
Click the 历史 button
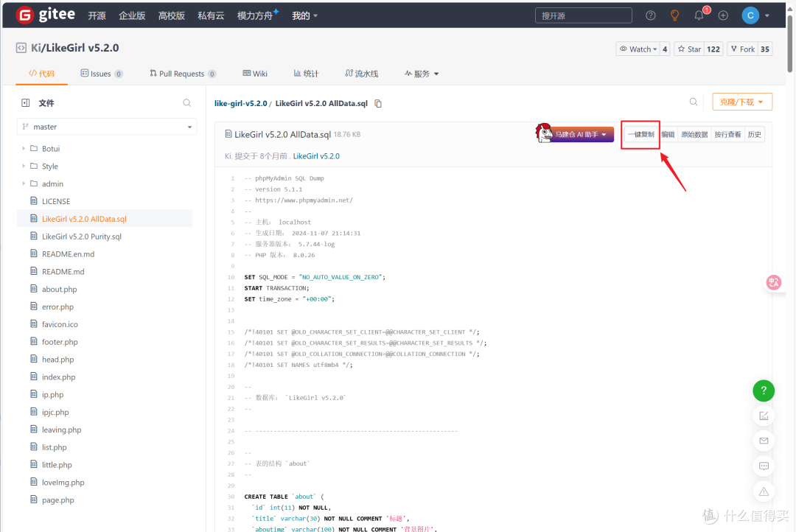755,135
